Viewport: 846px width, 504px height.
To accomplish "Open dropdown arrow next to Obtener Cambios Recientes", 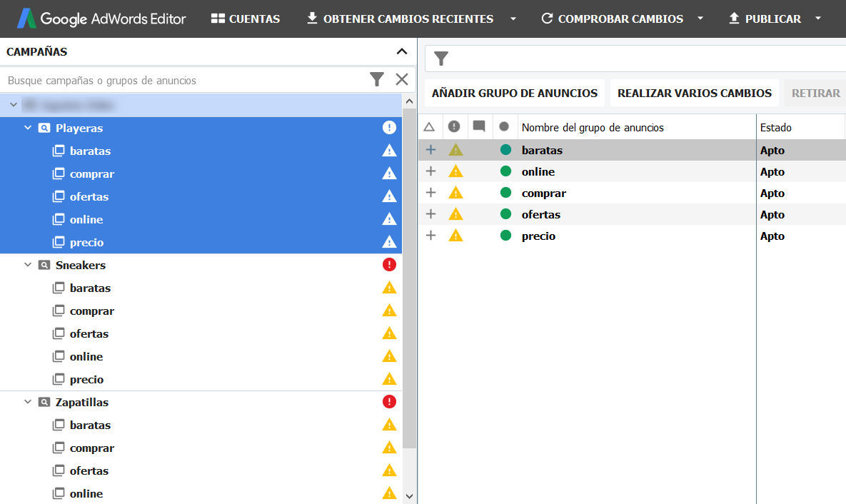I will [x=513, y=19].
